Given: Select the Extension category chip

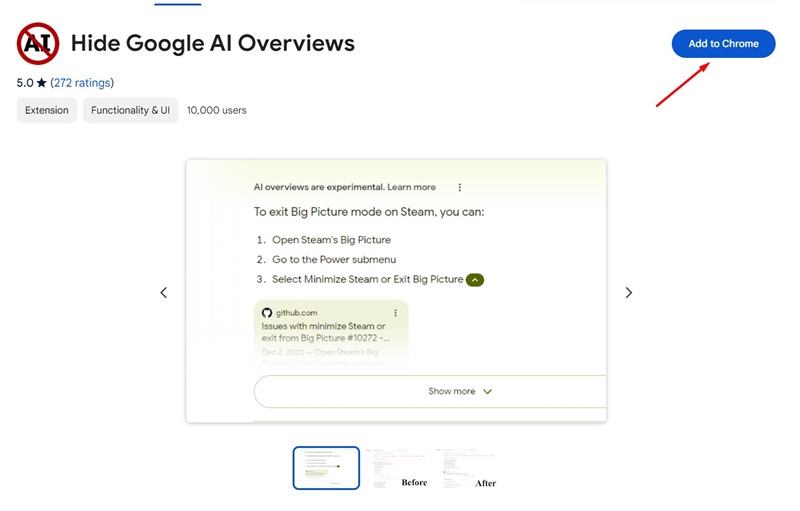Looking at the screenshot, I should [47, 110].
